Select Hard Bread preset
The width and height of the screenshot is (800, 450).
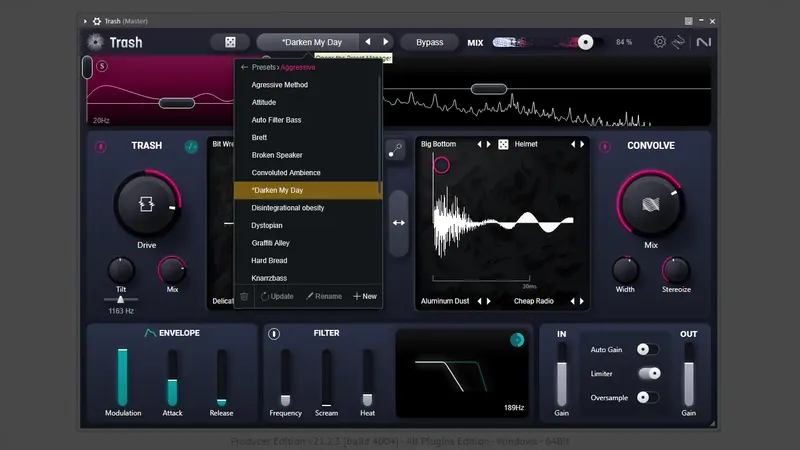click(308, 261)
